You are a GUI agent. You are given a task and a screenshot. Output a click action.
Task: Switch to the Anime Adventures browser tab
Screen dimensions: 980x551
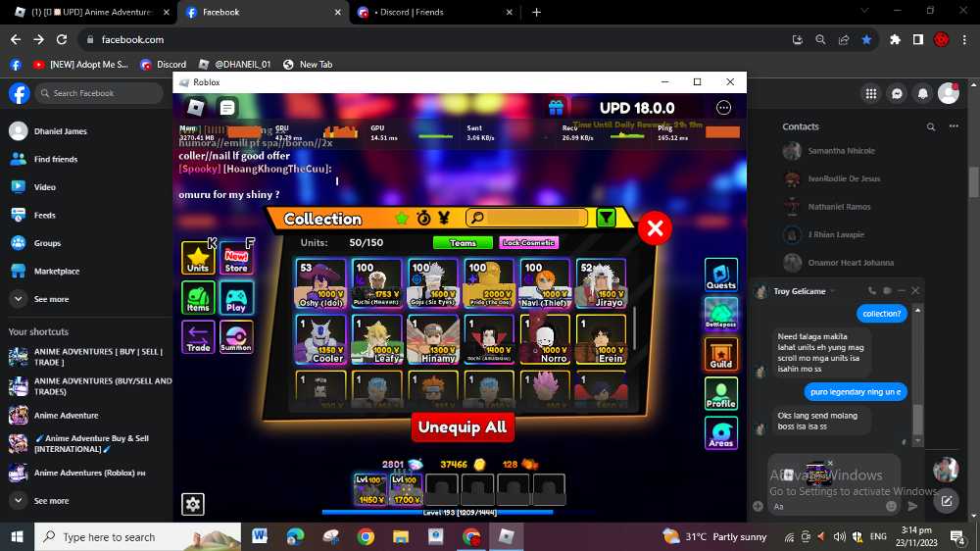92,12
